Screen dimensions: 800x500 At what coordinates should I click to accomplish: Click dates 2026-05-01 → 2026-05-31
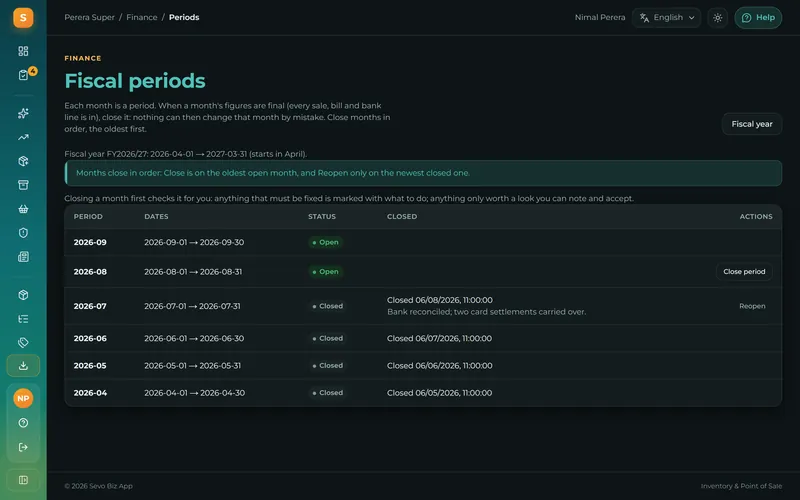coord(192,366)
